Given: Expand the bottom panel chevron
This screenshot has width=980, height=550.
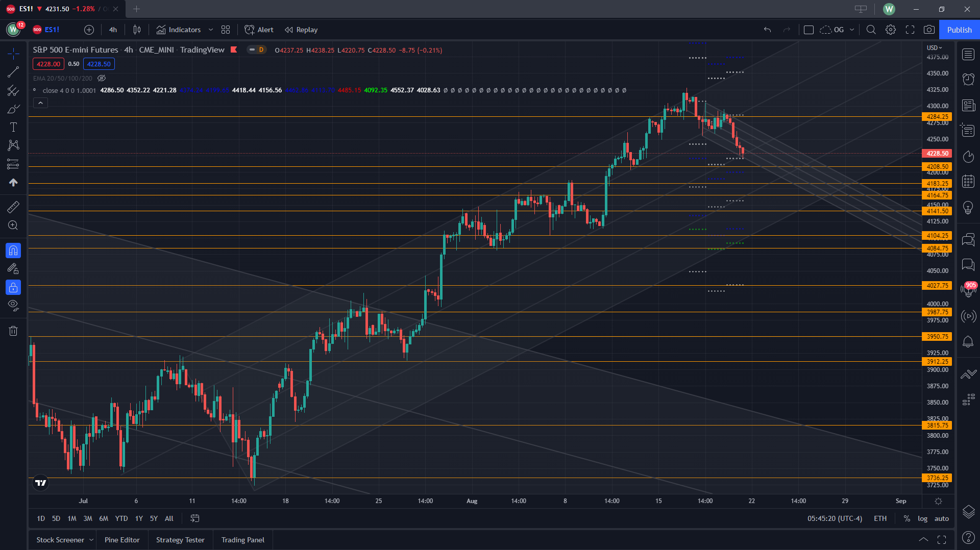Looking at the screenshot, I should point(923,540).
